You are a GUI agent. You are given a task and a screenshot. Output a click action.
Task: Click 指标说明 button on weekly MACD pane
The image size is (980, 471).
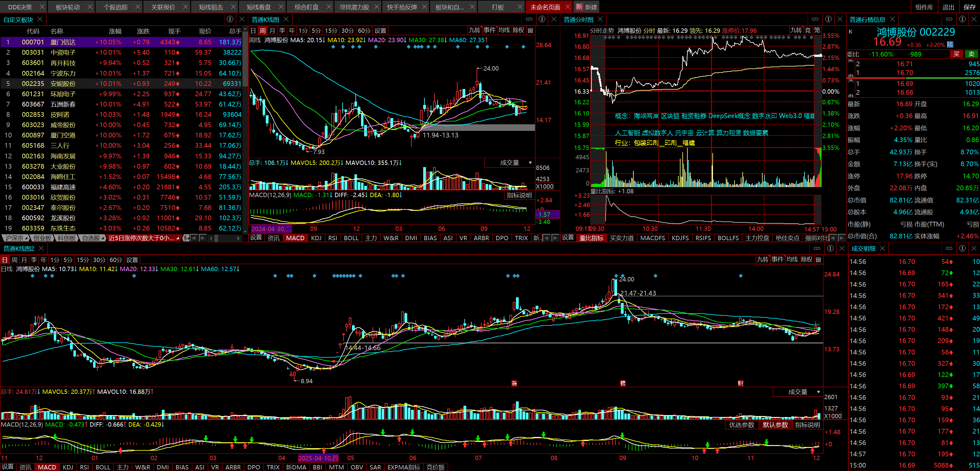(x=519, y=195)
